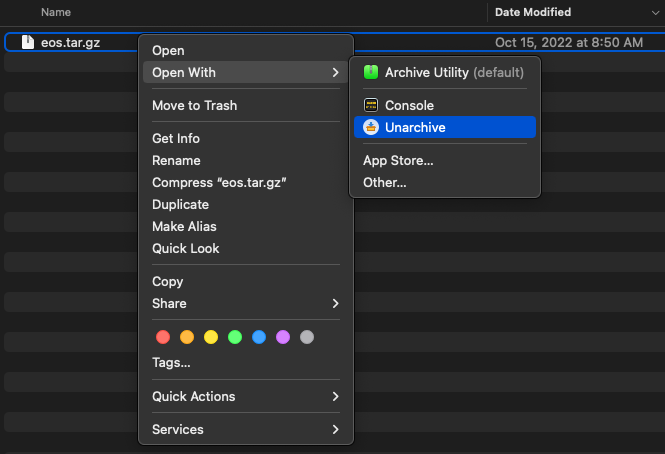Apply the green color tag
Screen dimensions: 665x454
(x=235, y=337)
